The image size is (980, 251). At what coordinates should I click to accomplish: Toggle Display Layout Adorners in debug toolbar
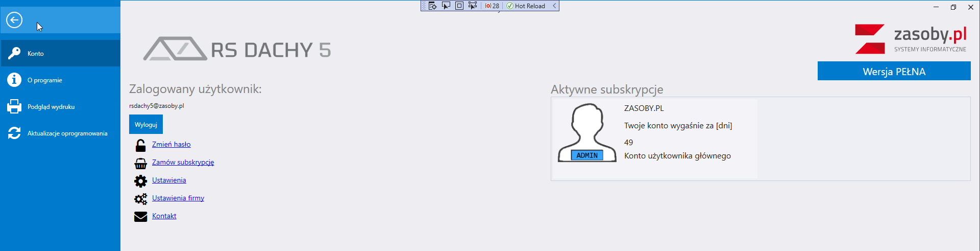(459, 6)
